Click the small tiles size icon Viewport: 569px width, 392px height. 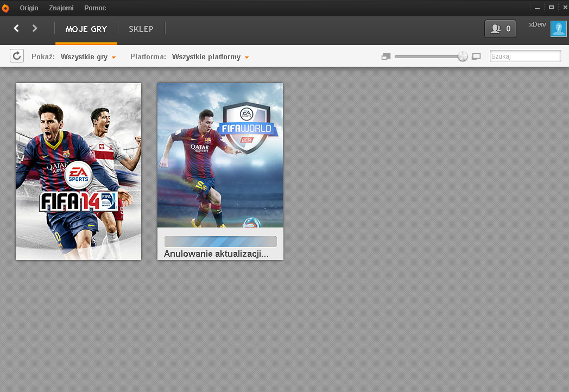coord(385,56)
